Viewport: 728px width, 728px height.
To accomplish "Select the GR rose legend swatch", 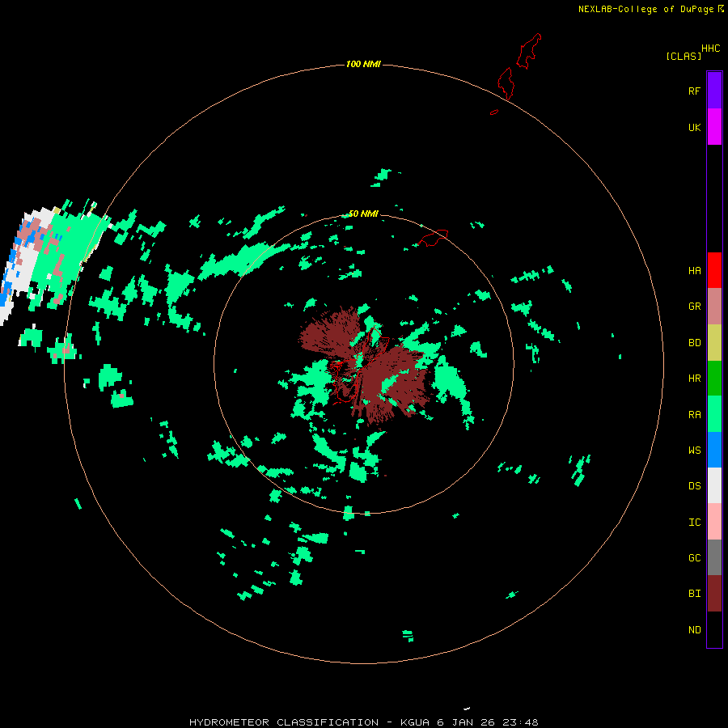I will pos(714,307).
